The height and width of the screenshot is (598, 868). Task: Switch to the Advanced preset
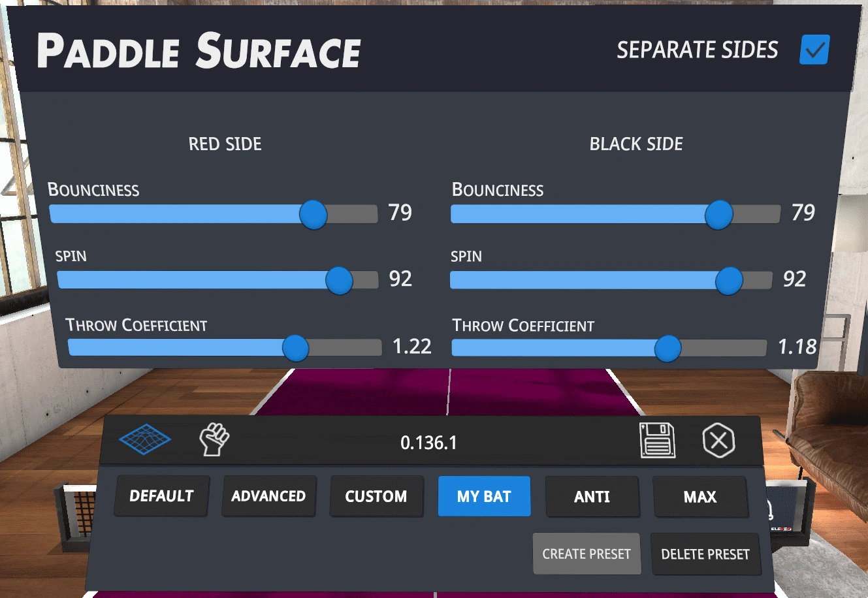click(268, 496)
